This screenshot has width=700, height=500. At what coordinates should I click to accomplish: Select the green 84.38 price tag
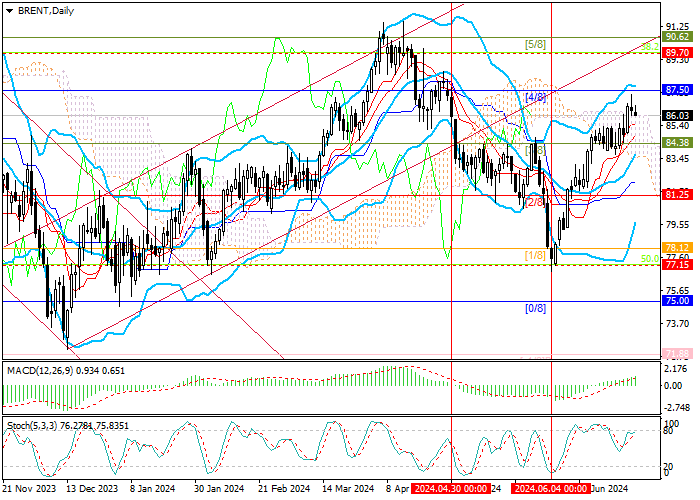point(677,143)
